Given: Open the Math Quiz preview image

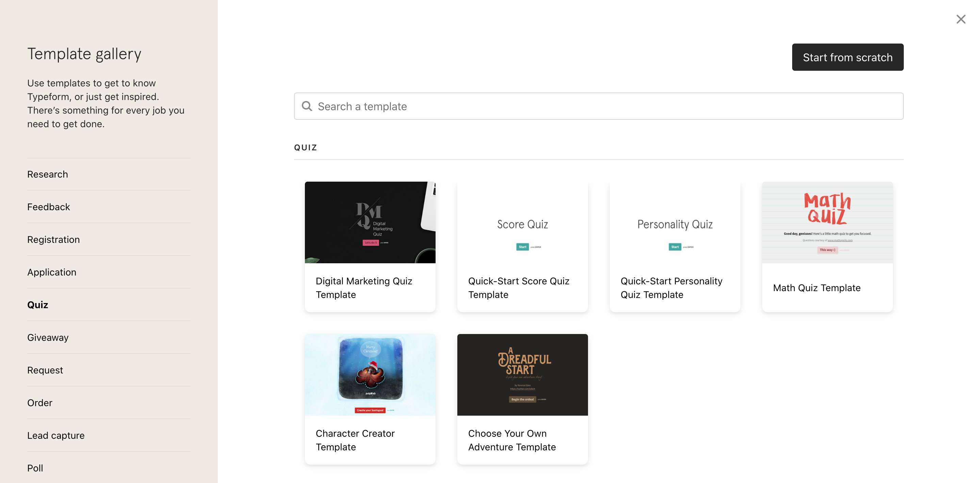Looking at the screenshot, I should (827, 222).
